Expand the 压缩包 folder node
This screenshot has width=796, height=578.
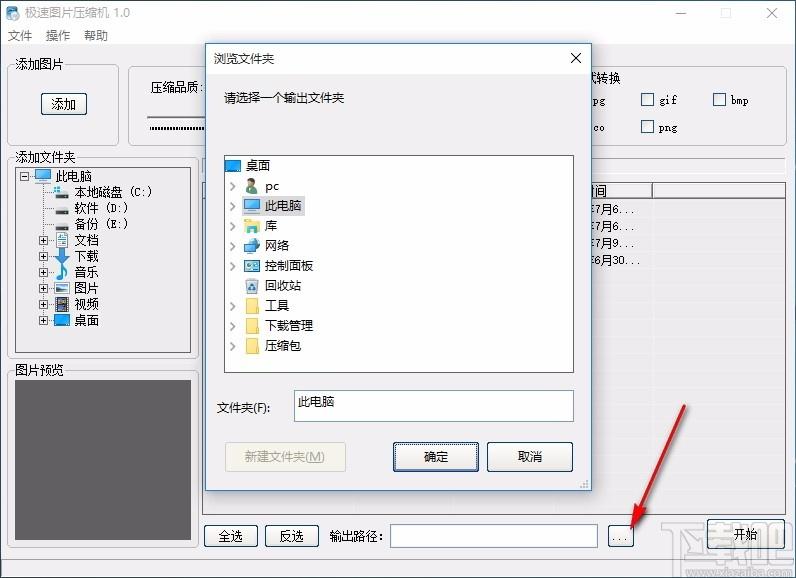pos(233,346)
